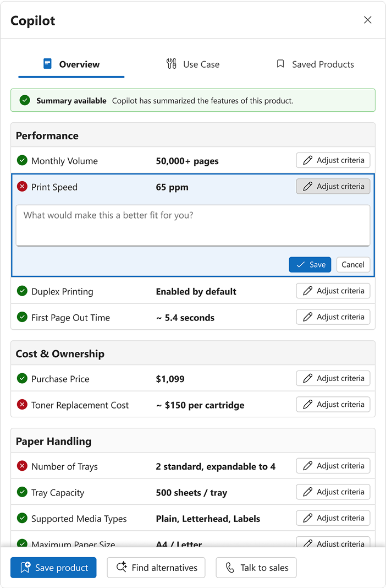
Task: Click the Overview document icon
Action: coord(47,64)
